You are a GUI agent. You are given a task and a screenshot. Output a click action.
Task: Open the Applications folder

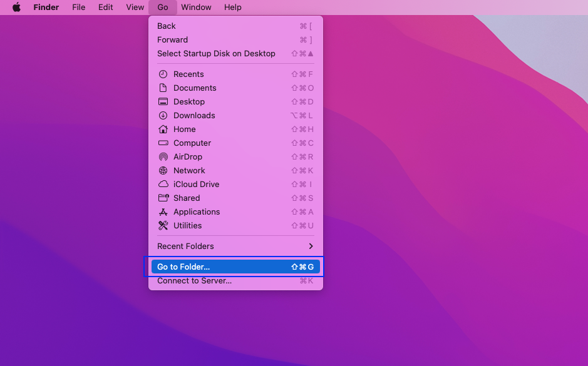tap(197, 211)
